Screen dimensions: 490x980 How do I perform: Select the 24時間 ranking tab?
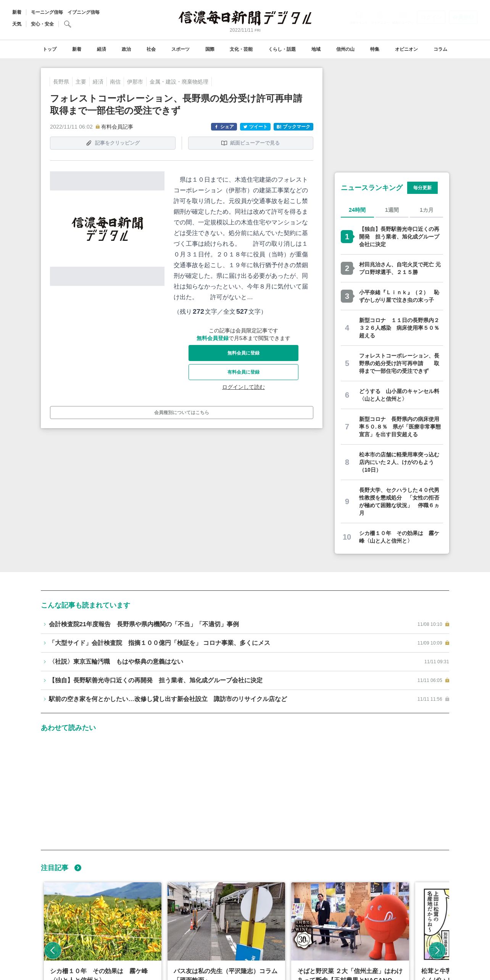point(357,210)
